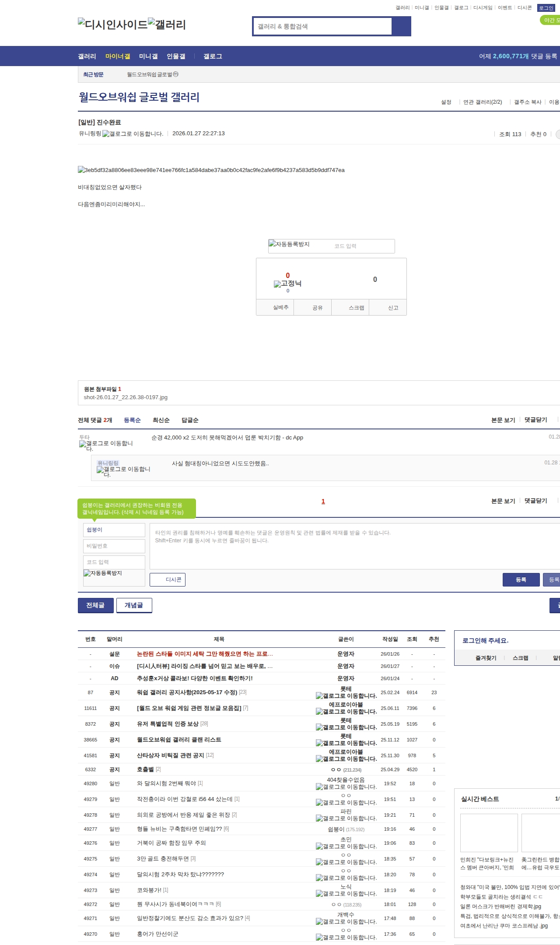
Task: Open the 워쉽 갤러리 공지사항 notice post
Action: pos(187,692)
